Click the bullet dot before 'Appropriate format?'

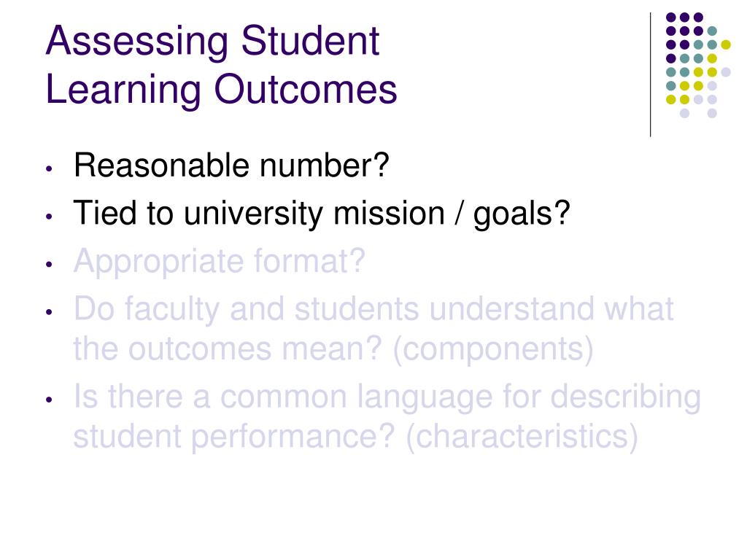49,264
